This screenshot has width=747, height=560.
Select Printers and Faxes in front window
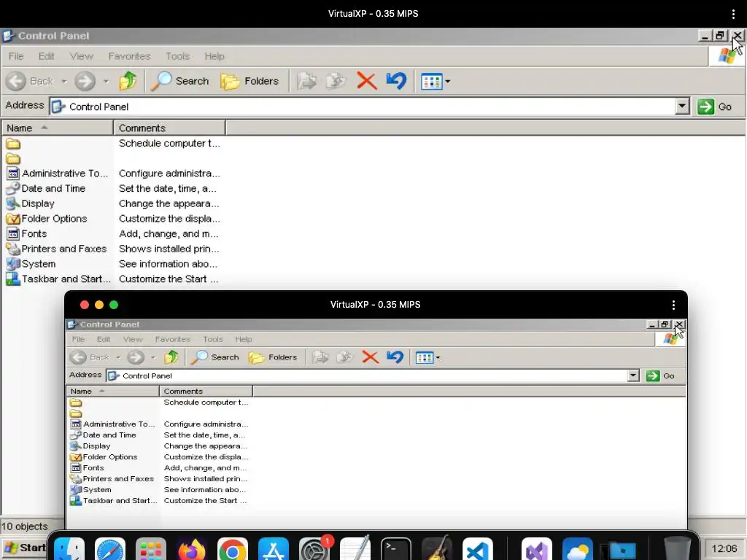(x=112, y=479)
